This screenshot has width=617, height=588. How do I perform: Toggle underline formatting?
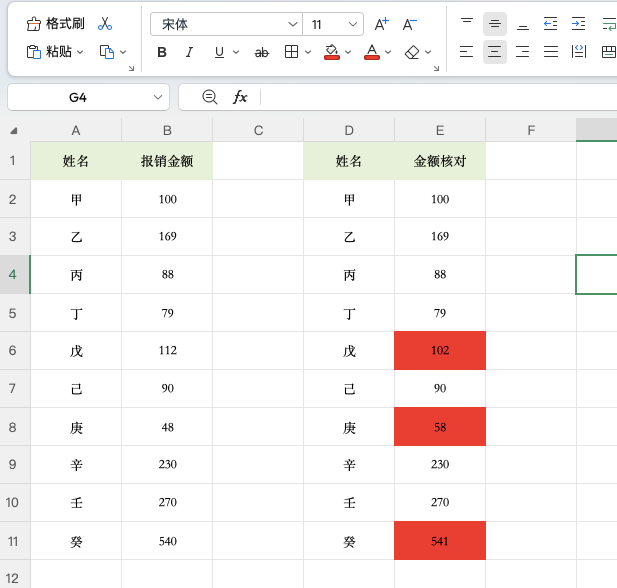(x=219, y=52)
